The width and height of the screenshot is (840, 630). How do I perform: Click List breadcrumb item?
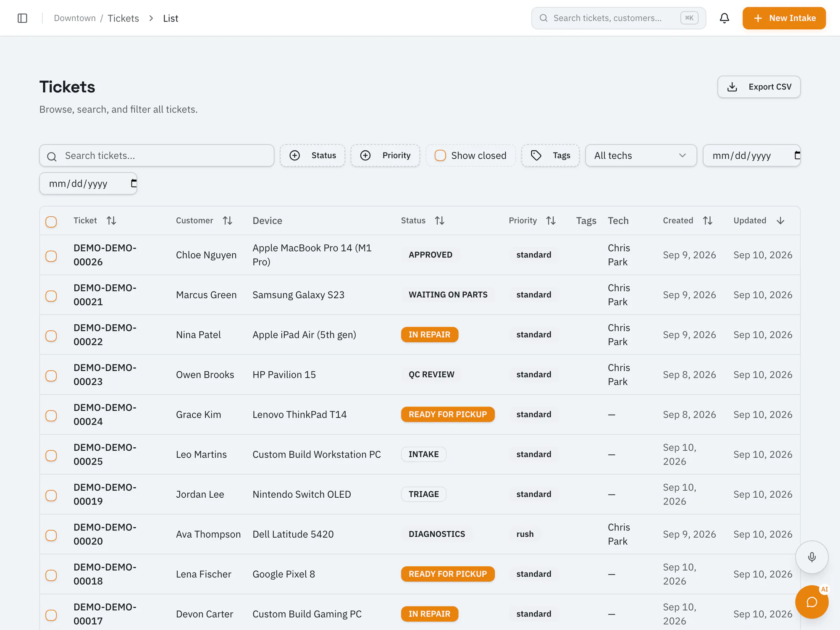click(171, 18)
